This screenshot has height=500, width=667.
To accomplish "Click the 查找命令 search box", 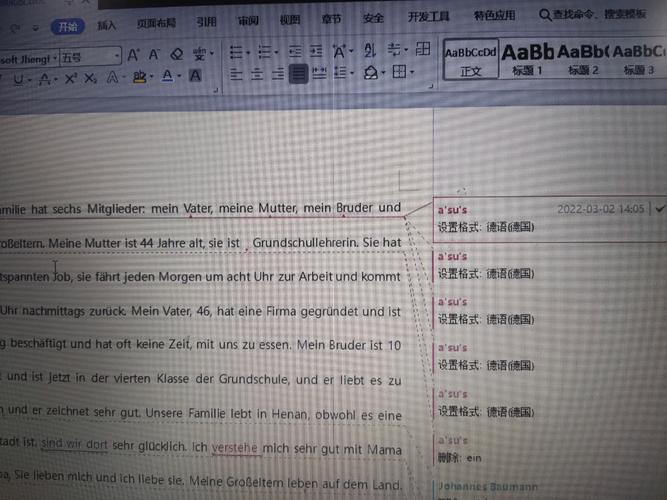I will point(593,14).
